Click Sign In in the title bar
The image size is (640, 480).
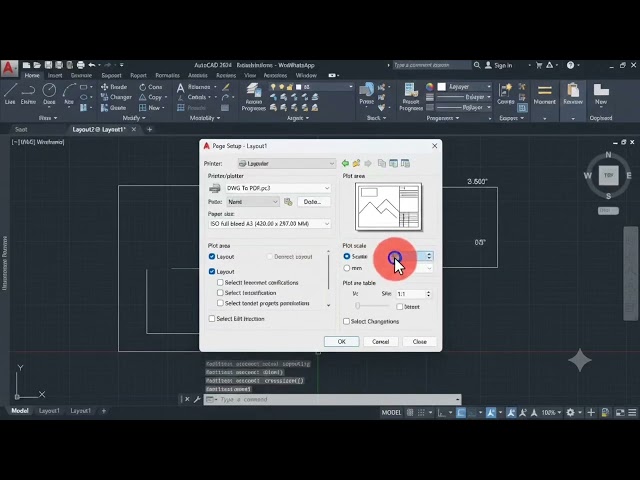(503, 65)
